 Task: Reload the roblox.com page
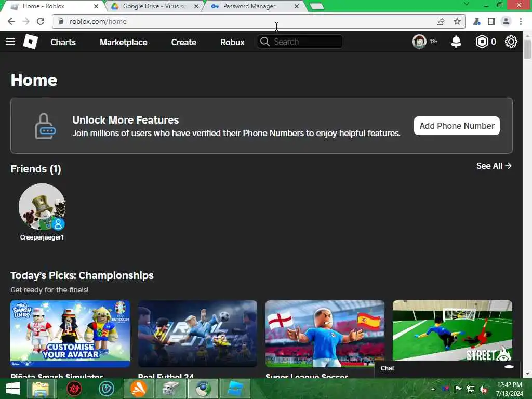[x=41, y=21]
